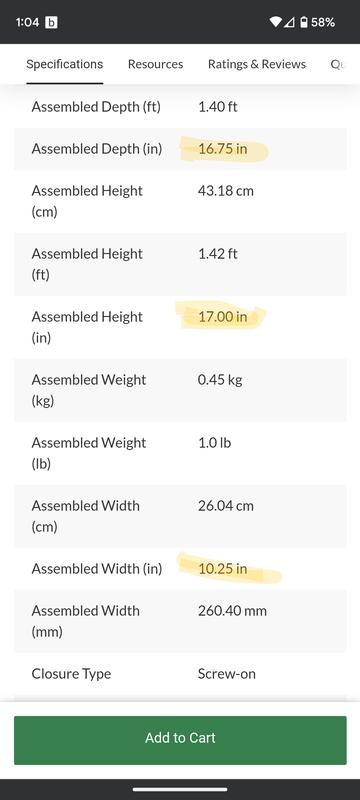This screenshot has height=800, width=360.
Task: Tap the bottom home gesture bar
Action: pos(180,790)
